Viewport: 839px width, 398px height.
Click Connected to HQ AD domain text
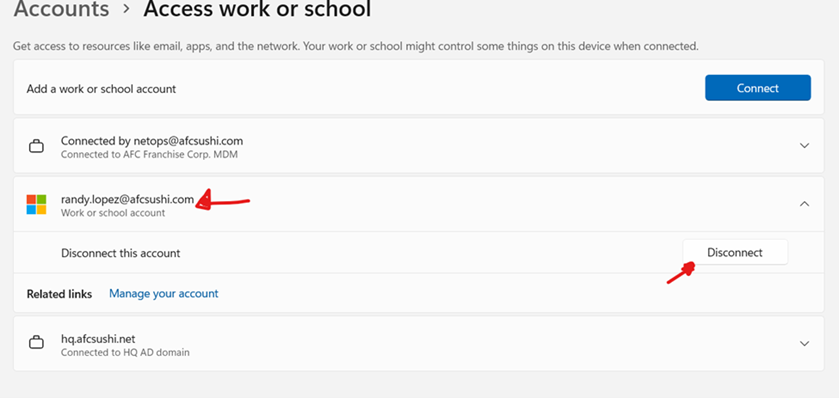point(125,353)
